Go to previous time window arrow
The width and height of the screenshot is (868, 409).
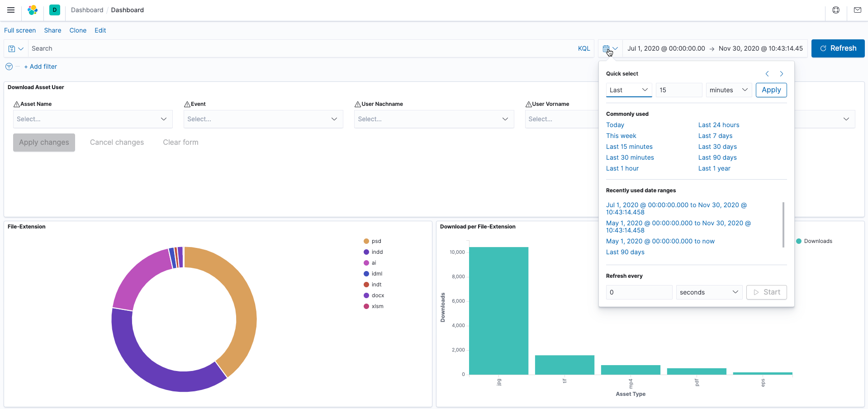click(x=767, y=74)
